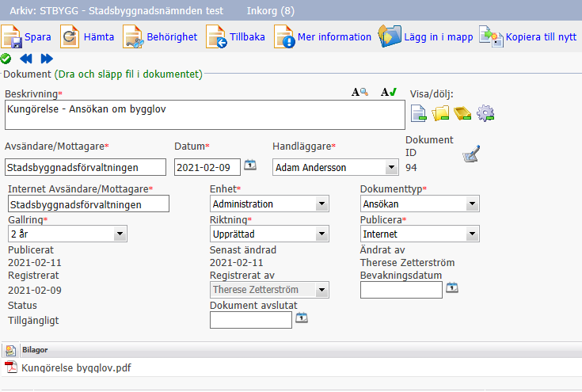Toggle flat yellow box section under Visa/dölj

(462, 113)
